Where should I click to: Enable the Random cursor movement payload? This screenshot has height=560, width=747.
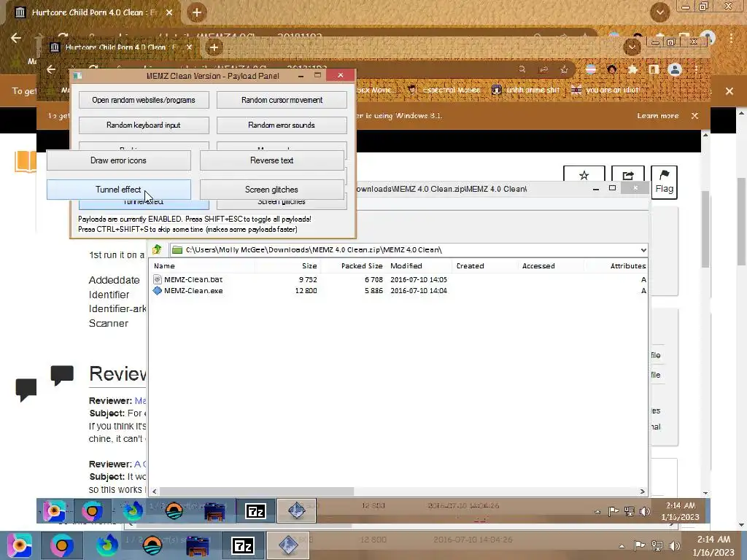tap(282, 100)
